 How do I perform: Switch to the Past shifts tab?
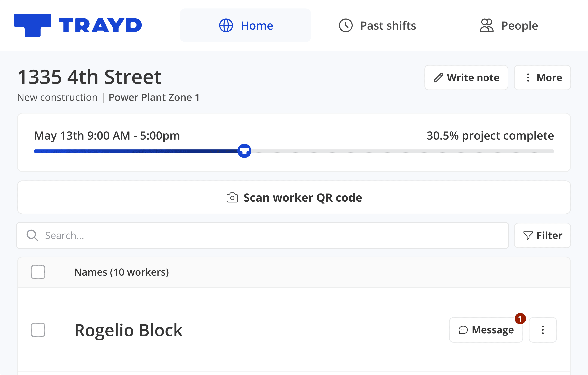click(378, 25)
